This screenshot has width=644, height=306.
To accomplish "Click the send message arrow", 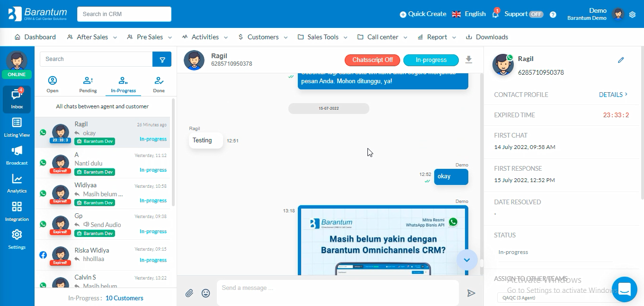I will [x=471, y=293].
